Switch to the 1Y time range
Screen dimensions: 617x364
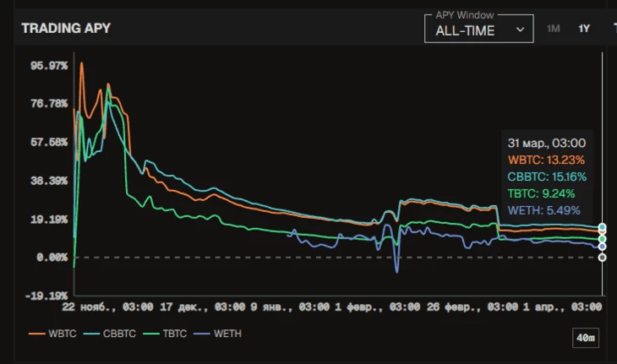click(584, 29)
